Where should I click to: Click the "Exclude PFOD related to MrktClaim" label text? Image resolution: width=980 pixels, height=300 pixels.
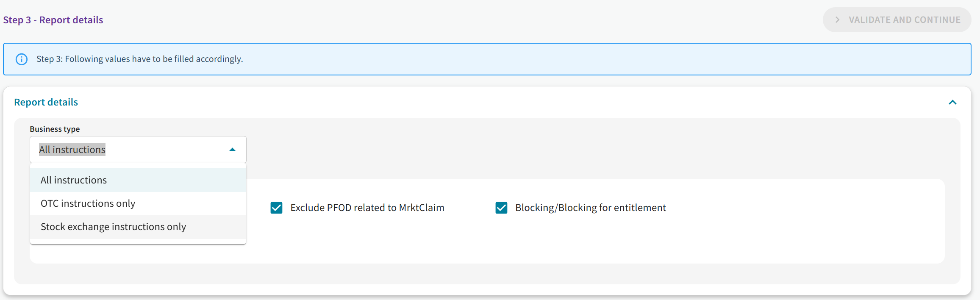[367, 208]
